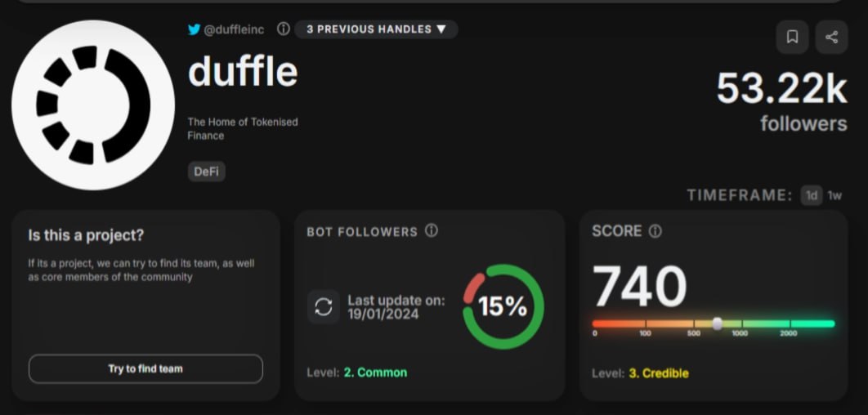Click the 740 score value

pos(639,286)
